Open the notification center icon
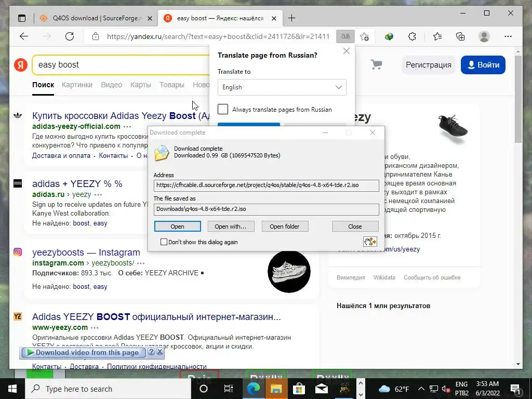Image resolution: width=532 pixels, height=399 pixels. (515, 389)
